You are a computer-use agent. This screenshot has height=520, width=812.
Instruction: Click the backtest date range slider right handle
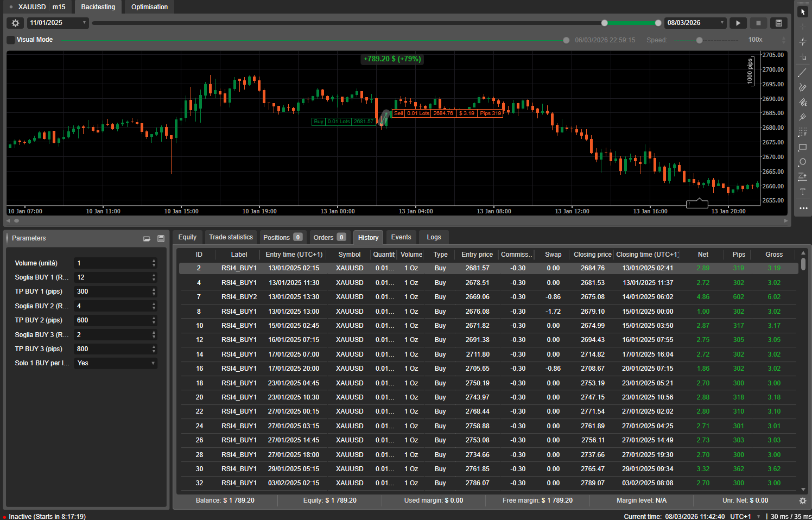658,23
